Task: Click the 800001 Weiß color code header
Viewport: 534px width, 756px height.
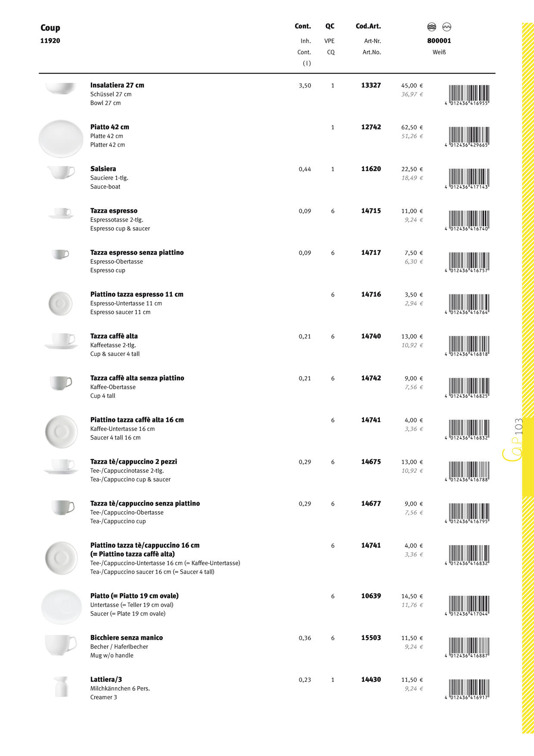Action: 439,41
